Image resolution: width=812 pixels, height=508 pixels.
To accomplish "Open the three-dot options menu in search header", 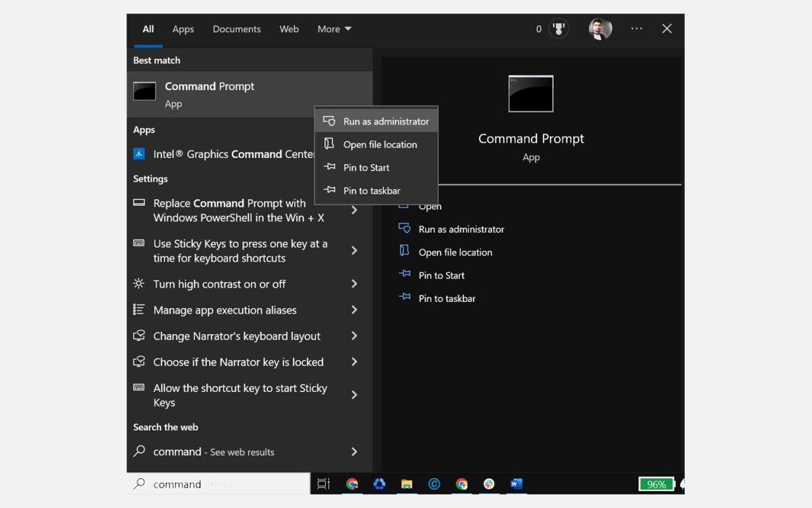I will tap(636, 29).
